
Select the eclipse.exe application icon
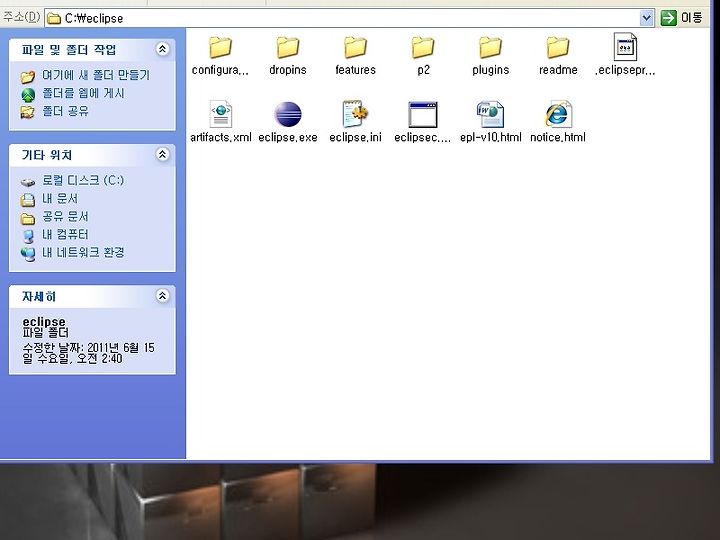click(288, 114)
